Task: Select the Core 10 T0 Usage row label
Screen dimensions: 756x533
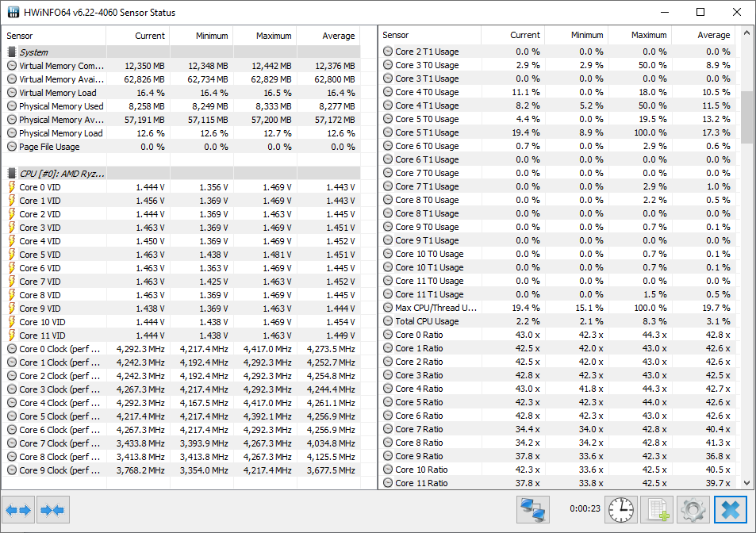Action: tap(429, 254)
